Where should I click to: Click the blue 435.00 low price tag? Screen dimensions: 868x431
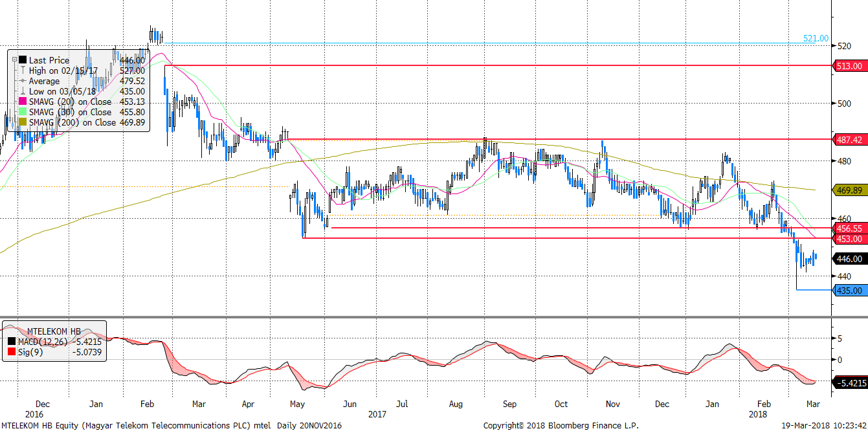tap(850, 291)
